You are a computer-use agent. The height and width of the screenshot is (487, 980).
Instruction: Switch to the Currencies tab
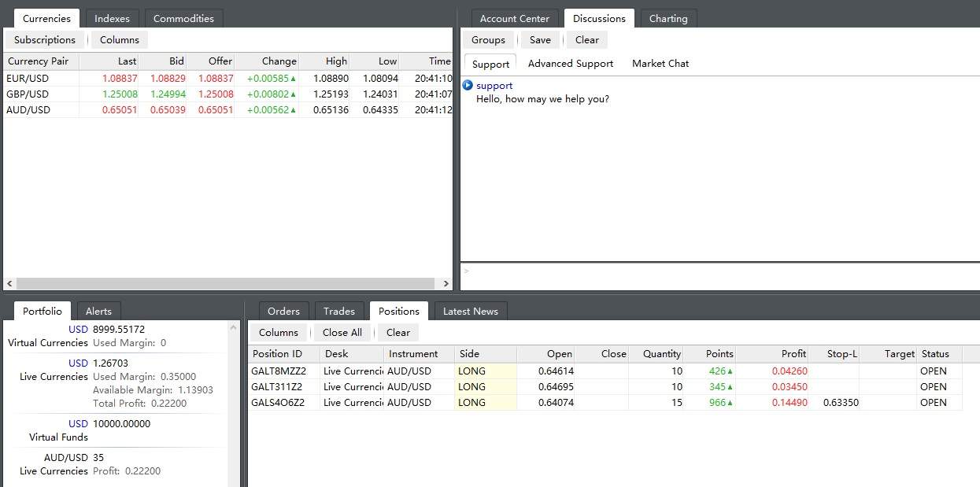[x=46, y=18]
